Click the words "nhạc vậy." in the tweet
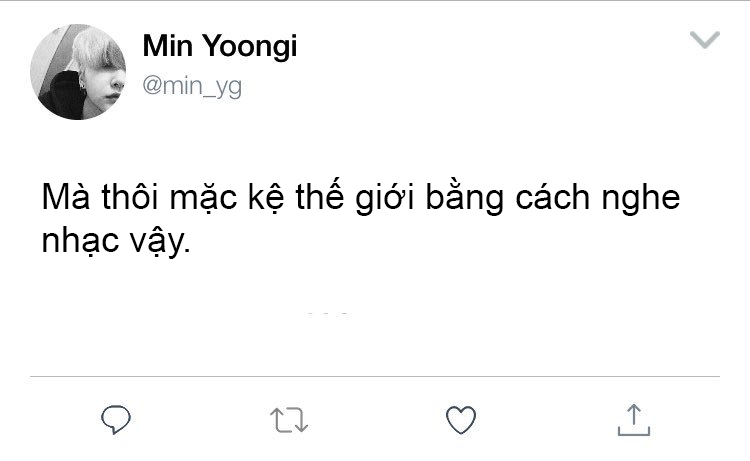Viewport: 750px width, 461px height. pos(115,242)
